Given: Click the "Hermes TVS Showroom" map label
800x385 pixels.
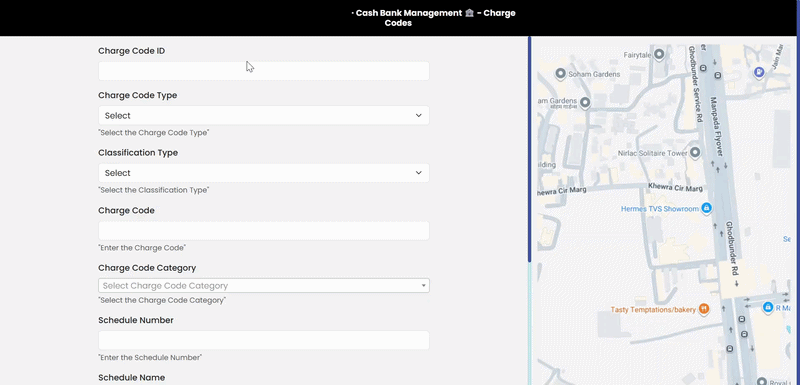Looking at the screenshot, I should point(659,209).
